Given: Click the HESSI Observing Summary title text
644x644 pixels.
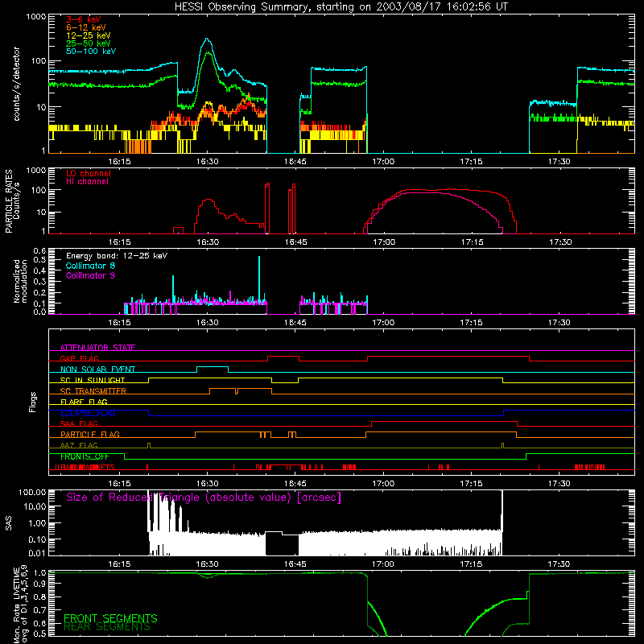Looking at the screenshot, I should pyautogui.click(x=341, y=7).
